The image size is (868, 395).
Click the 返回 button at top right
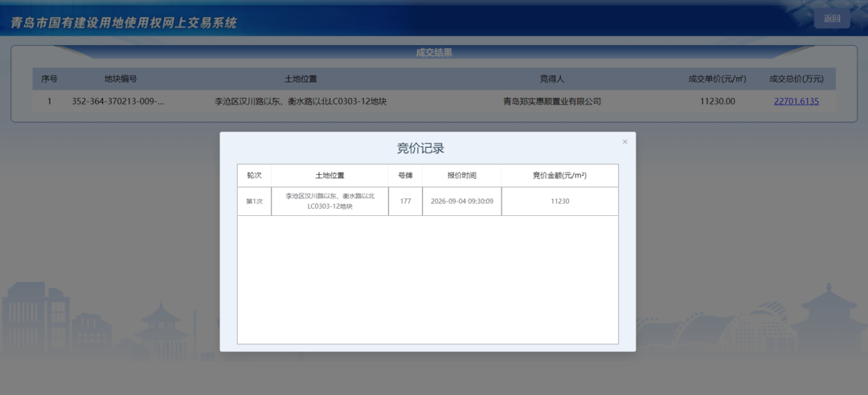point(832,18)
